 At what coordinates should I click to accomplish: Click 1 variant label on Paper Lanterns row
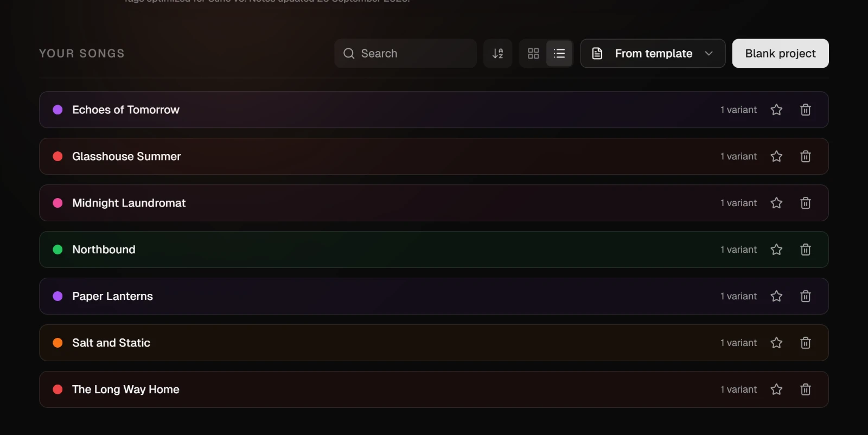738,296
